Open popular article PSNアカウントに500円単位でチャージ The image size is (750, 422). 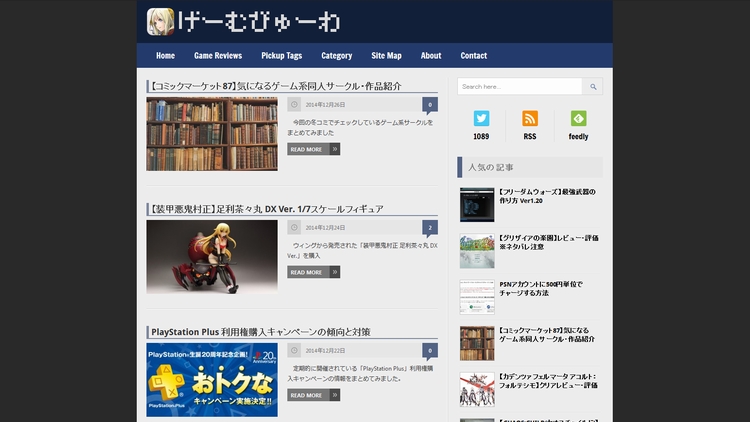tap(540, 289)
